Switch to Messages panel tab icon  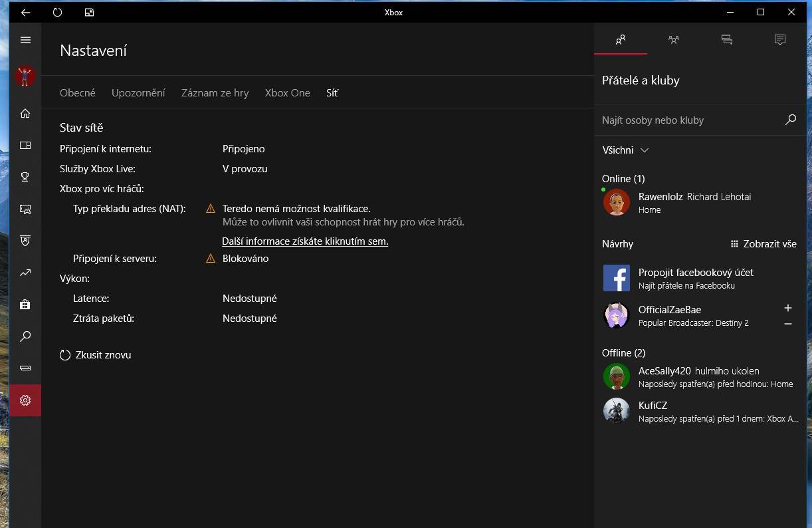point(727,40)
